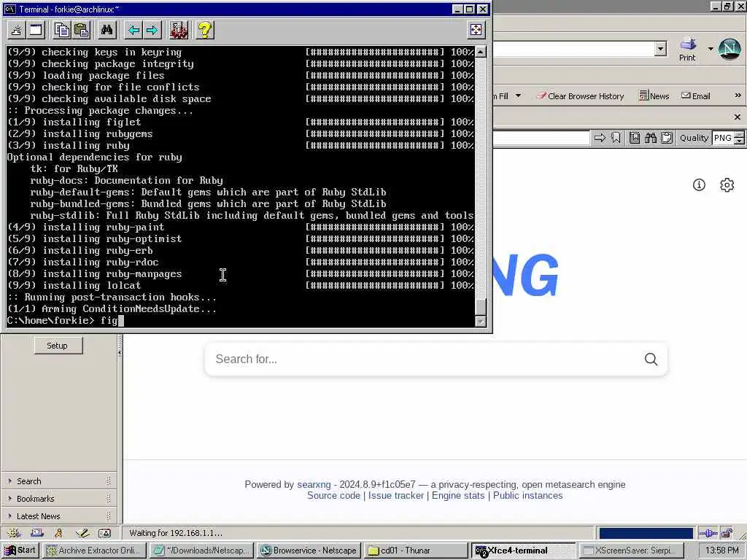This screenshot has height=560, width=747.
Task: Switch to Archive Extractor Online taskbar item
Action: pos(93,551)
